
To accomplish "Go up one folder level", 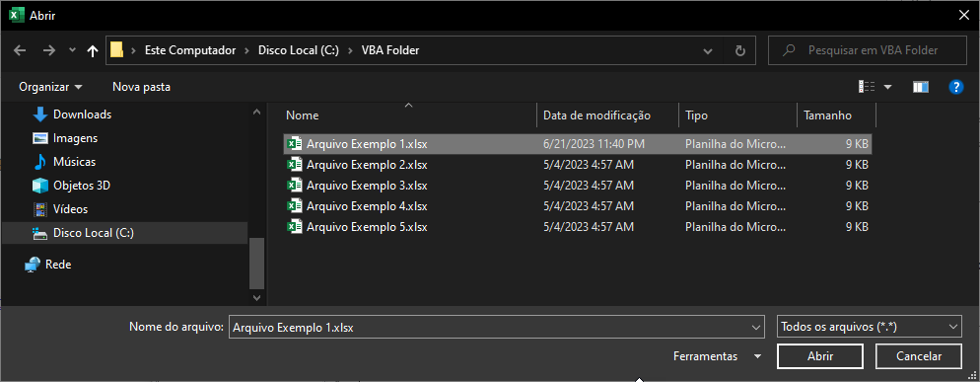I will coord(93,50).
